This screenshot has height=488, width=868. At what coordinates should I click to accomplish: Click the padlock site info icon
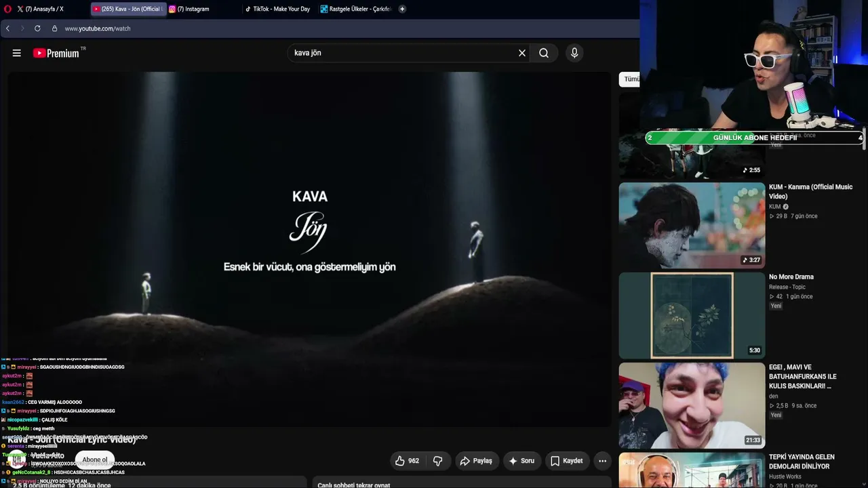pyautogui.click(x=54, y=28)
